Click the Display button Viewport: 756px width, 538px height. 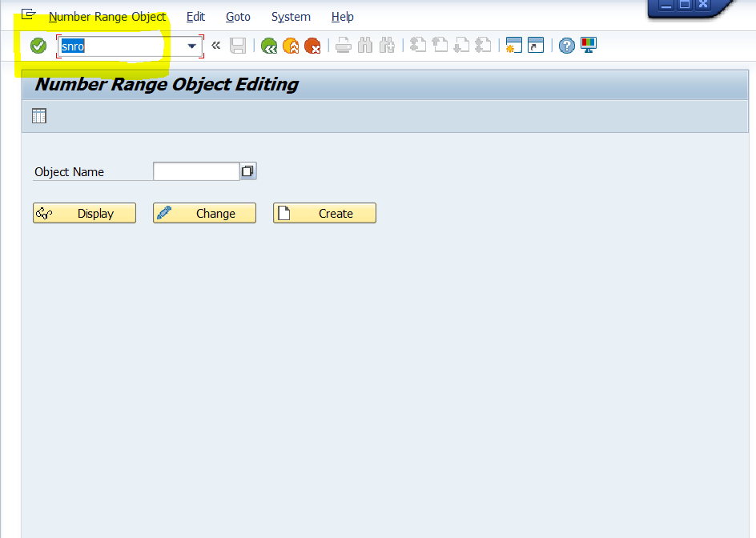84,213
